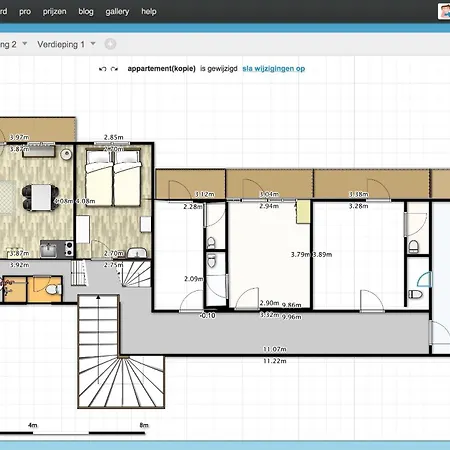Screen dimensions: 450x450
Task: Click the help menu item
Action: [x=149, y=12]
